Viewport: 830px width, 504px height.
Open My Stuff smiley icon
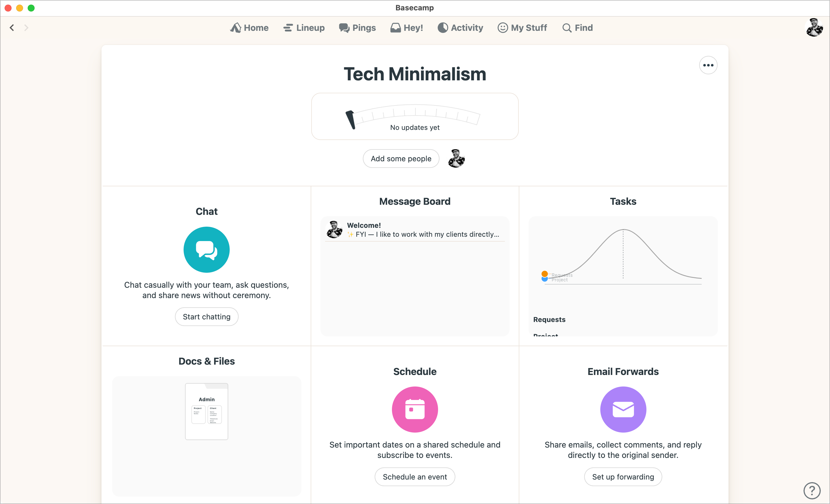pyautogui.click(x=502, y=28)
